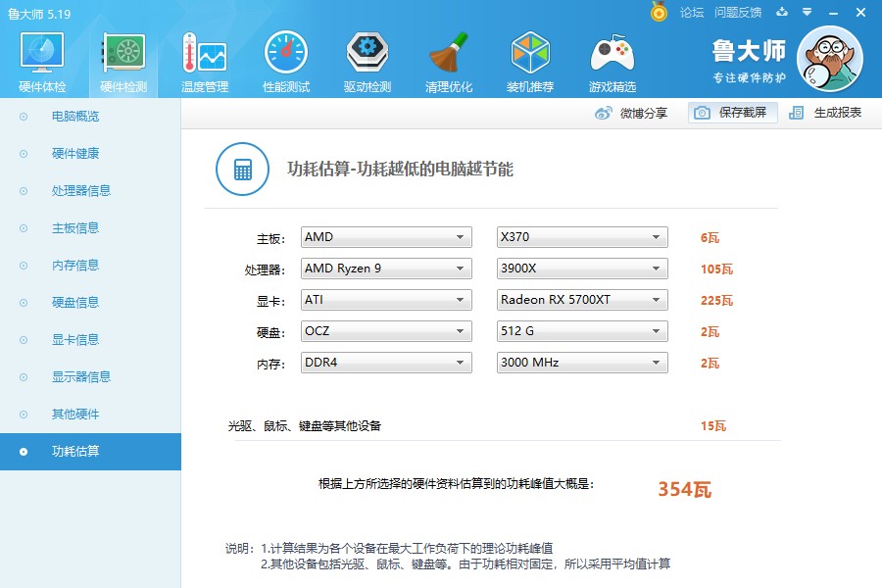Click the motherboard power value 6瓦

[710, 237]
